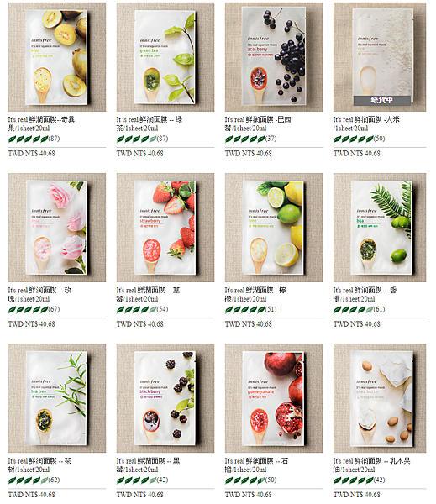436x504 pixels.
Task: Open the strawberry mask product image
Action: tap(165, 228)
